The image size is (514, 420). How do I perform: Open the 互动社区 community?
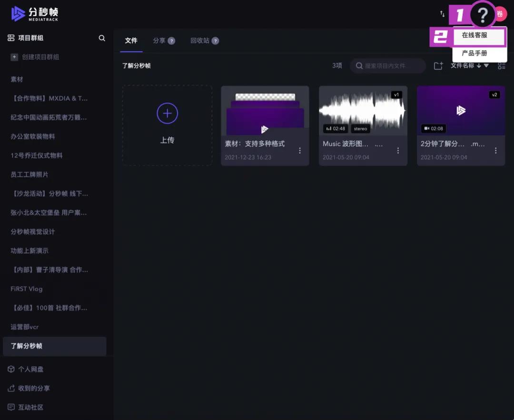coord(30,407)
